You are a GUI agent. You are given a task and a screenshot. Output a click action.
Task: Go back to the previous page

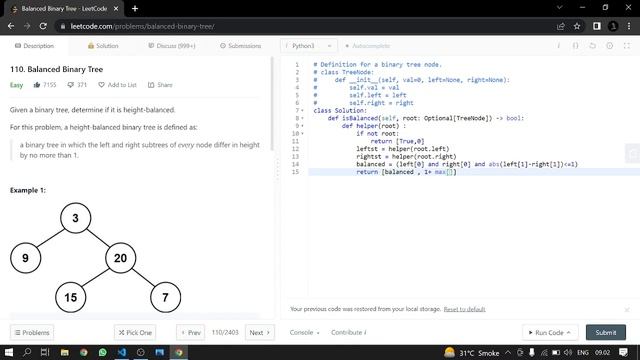pyautogui.click(x=11, y=26)
